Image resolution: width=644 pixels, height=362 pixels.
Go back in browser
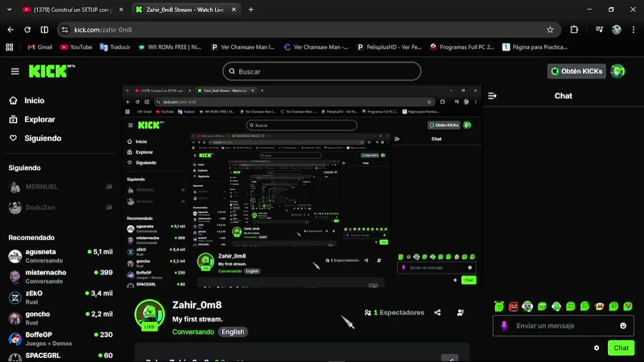click(x=11, y=30)
